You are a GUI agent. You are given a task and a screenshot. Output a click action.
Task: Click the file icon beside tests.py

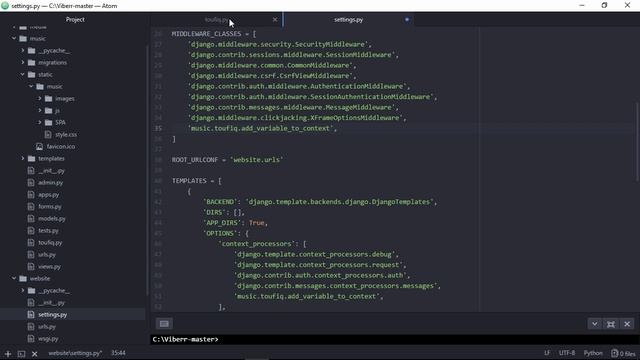click(31, 231)
